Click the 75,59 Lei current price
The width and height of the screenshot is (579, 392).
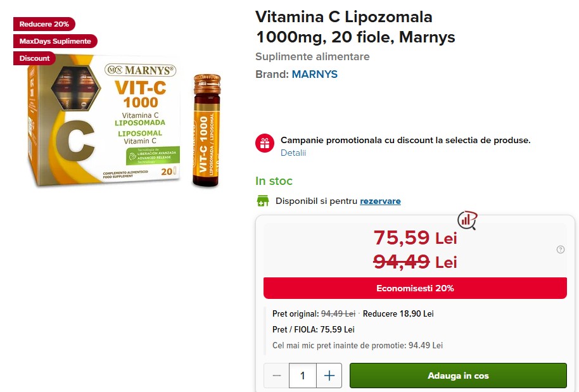416,237
